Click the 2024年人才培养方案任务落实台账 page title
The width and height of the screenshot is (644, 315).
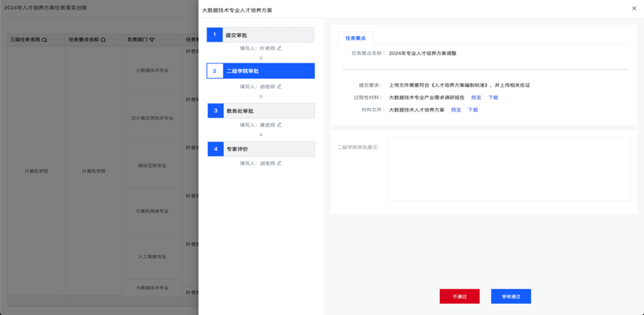tap(46, 8)
